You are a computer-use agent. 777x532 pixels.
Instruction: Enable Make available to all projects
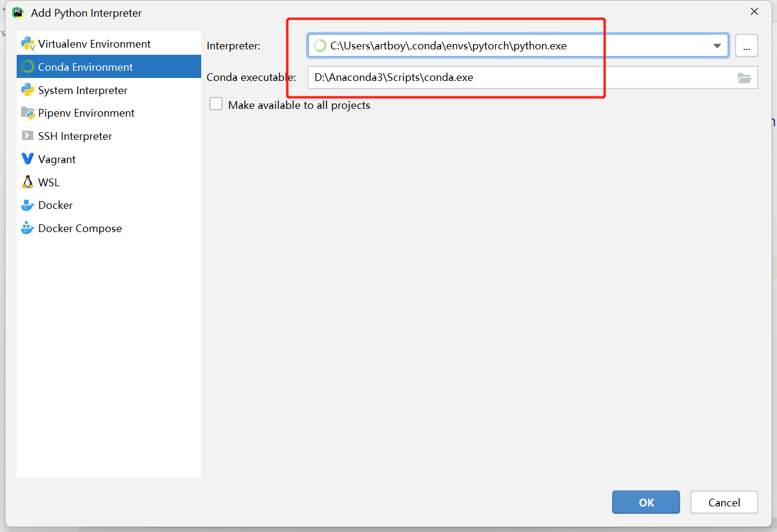(216, 104)
